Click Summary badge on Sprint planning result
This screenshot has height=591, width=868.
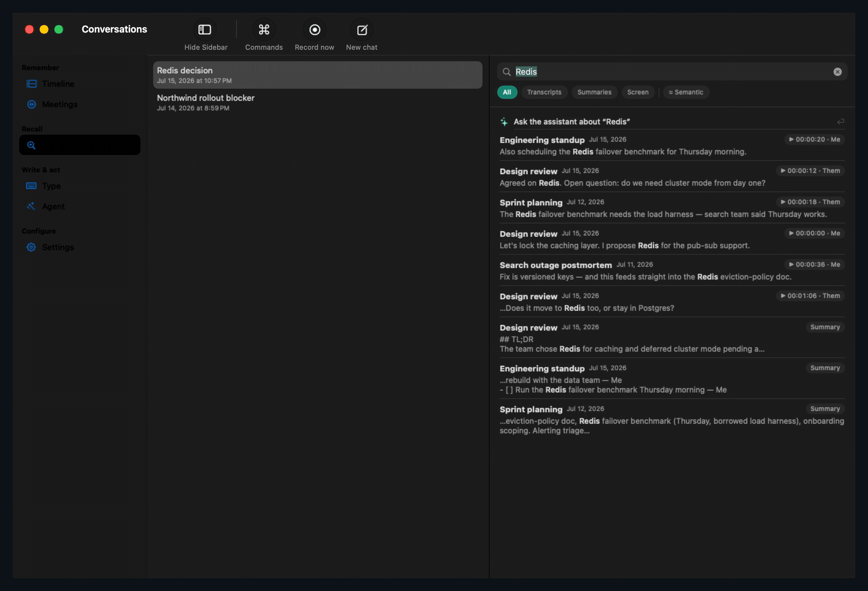coord(825,409)
